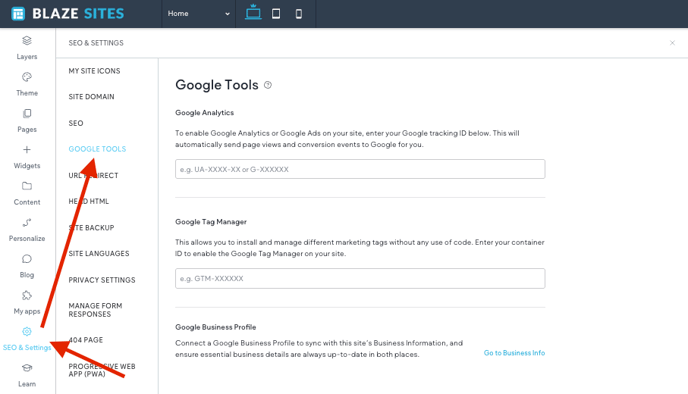Select the Site Domain menu item
This screenshot has width=688, height=394.
pos(91,97)
